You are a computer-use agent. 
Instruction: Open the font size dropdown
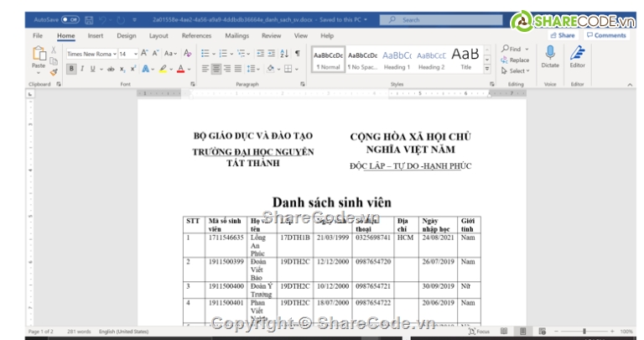tap(136, 54)
